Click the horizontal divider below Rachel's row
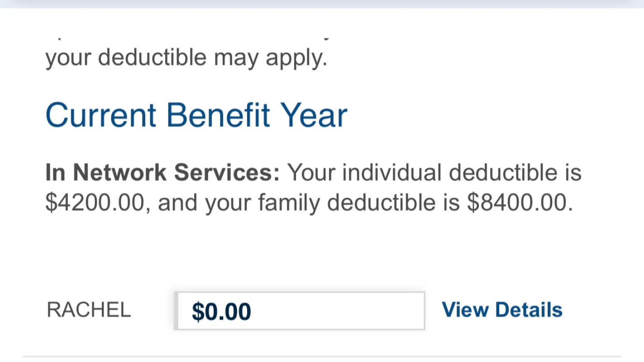Viewport: 644px width, 362px height. click(x=322, y=357)
